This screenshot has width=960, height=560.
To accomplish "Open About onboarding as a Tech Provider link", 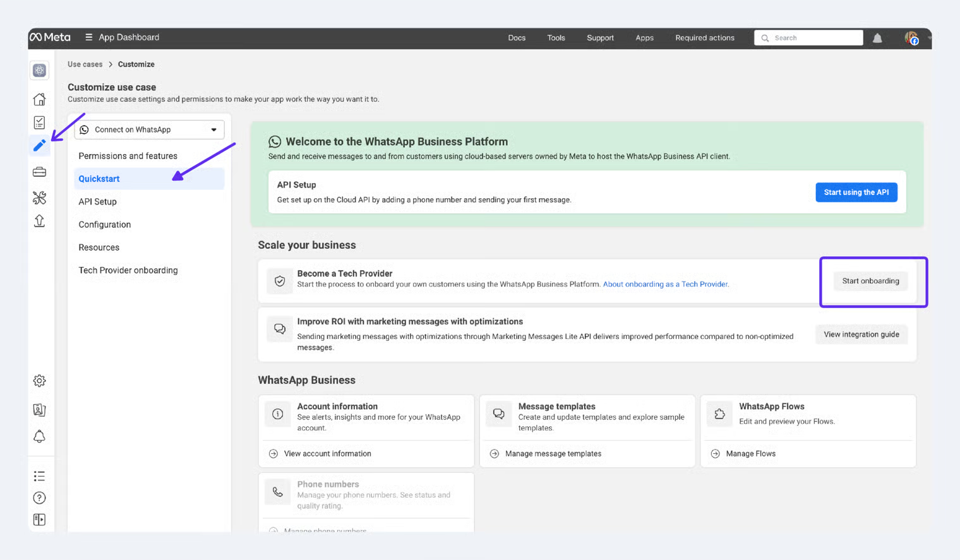I will 665,284.
